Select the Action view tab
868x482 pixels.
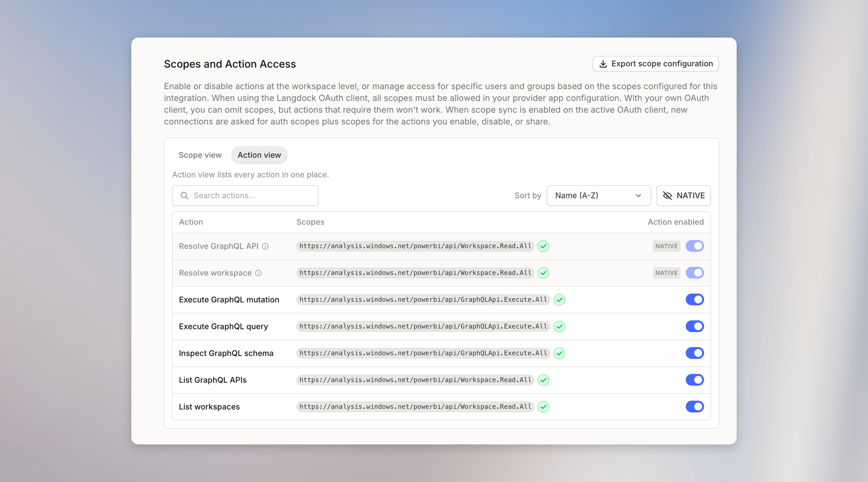coord(259,155)
